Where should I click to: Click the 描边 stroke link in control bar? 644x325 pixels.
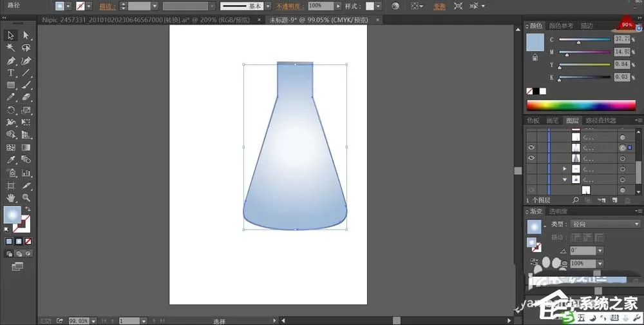(107, 6)
